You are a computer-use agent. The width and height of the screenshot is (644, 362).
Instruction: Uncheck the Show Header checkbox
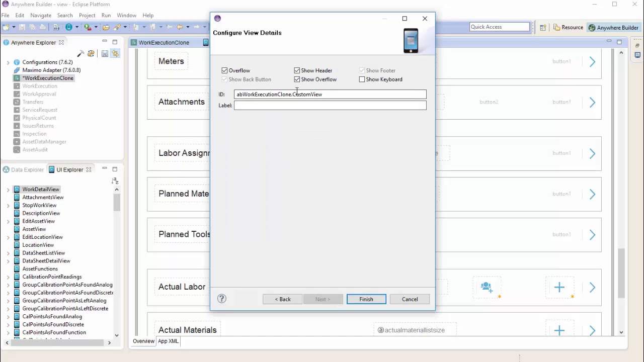[297, 70]
